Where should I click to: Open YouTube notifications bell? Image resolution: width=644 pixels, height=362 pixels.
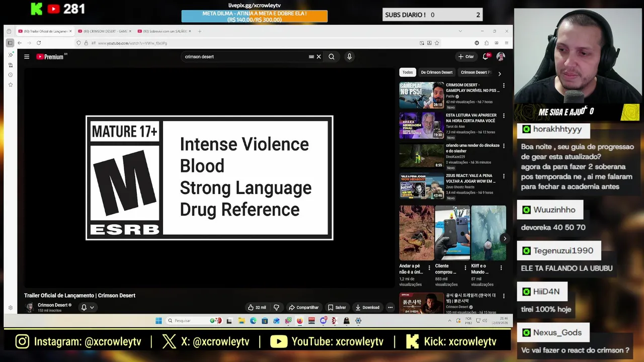[x=486, y=57]
